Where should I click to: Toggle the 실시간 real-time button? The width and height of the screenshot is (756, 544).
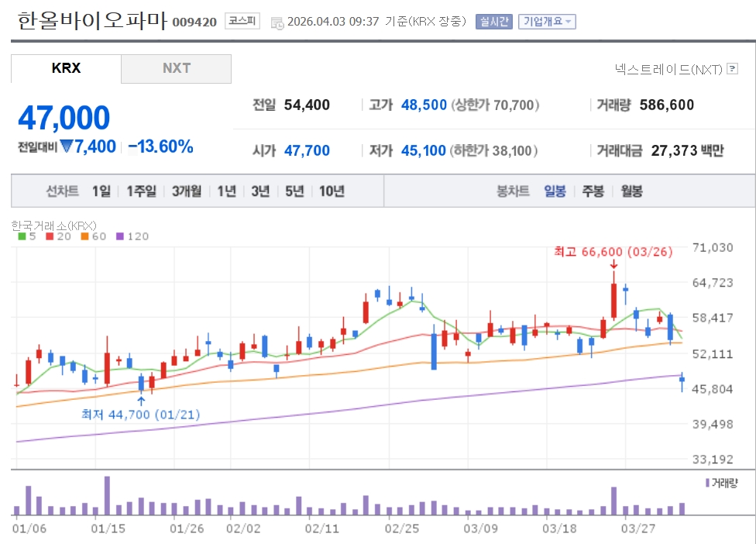pyautogui.click(x=494, y=22)
